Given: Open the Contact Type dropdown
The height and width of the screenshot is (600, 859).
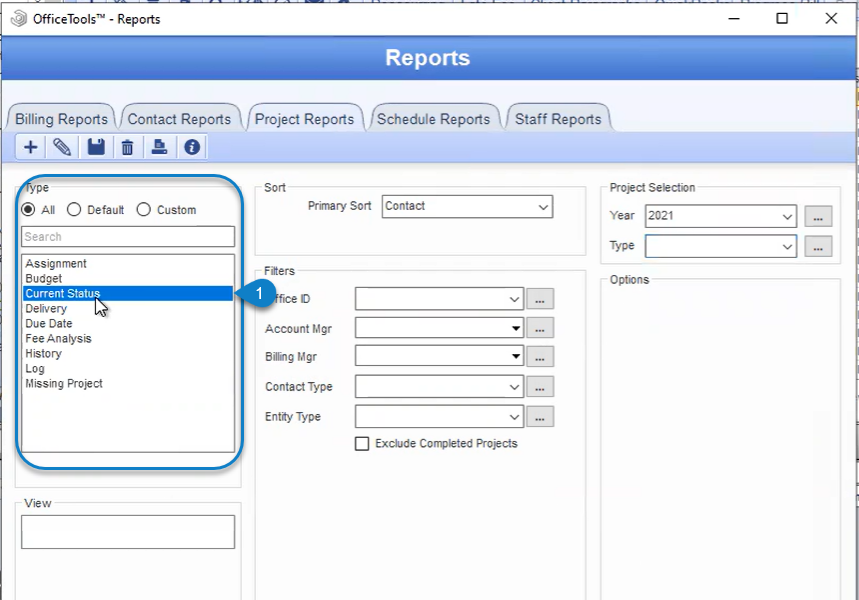Looking at the screenshot, I should coord(439,386).
